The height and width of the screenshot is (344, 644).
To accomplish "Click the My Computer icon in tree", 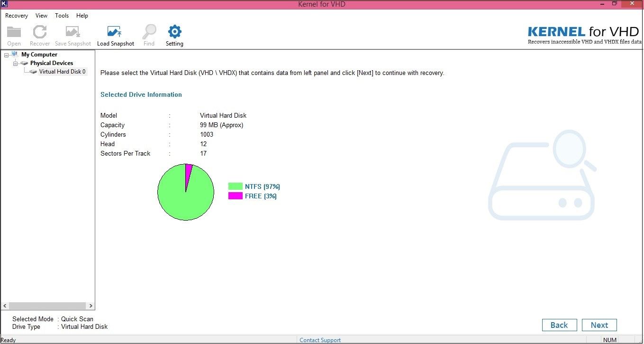I will [x=15, y=55].
